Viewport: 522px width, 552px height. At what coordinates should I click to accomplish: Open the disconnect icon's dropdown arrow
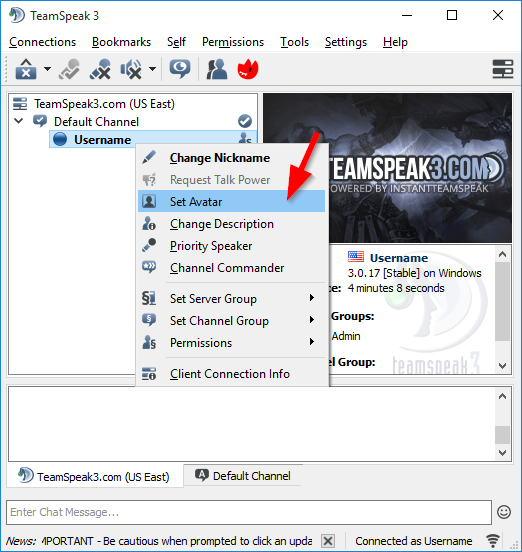(47, 69)
